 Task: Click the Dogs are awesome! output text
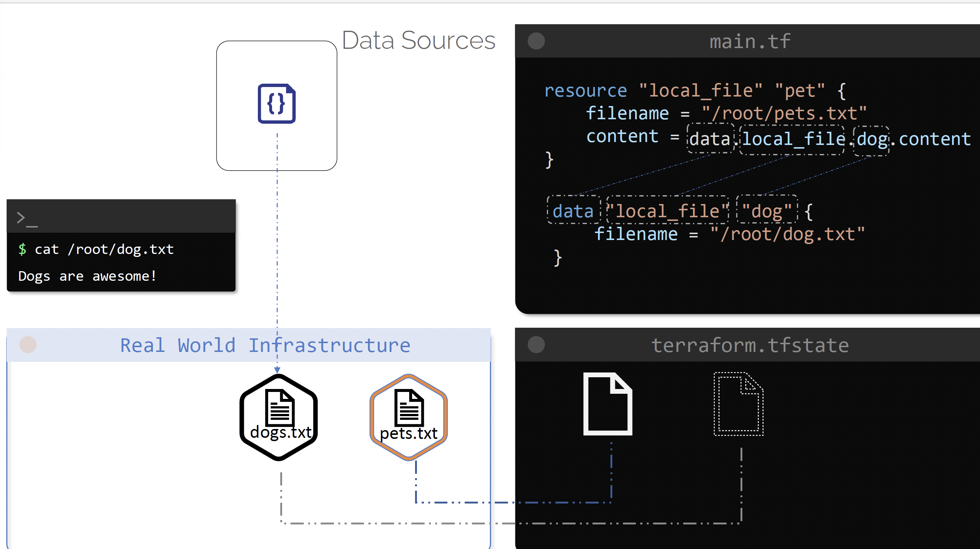click(87, 276)
